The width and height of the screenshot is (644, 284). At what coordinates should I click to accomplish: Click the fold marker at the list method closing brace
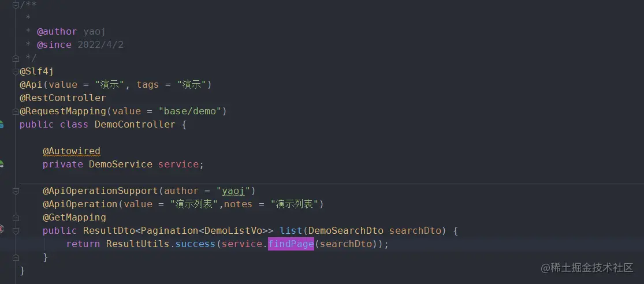(16, 257)
